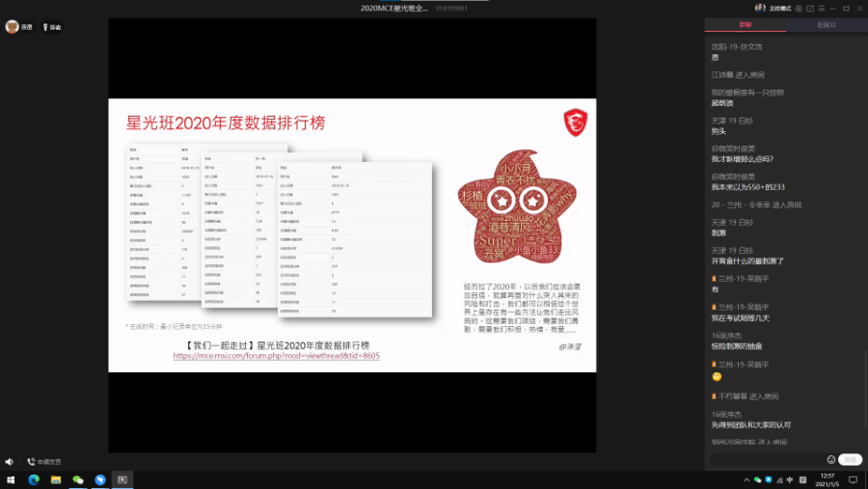Open the hexagon settings icon in title bar
Screen dimensions: 868x489
pyautogui.click(x=799, y=9)
